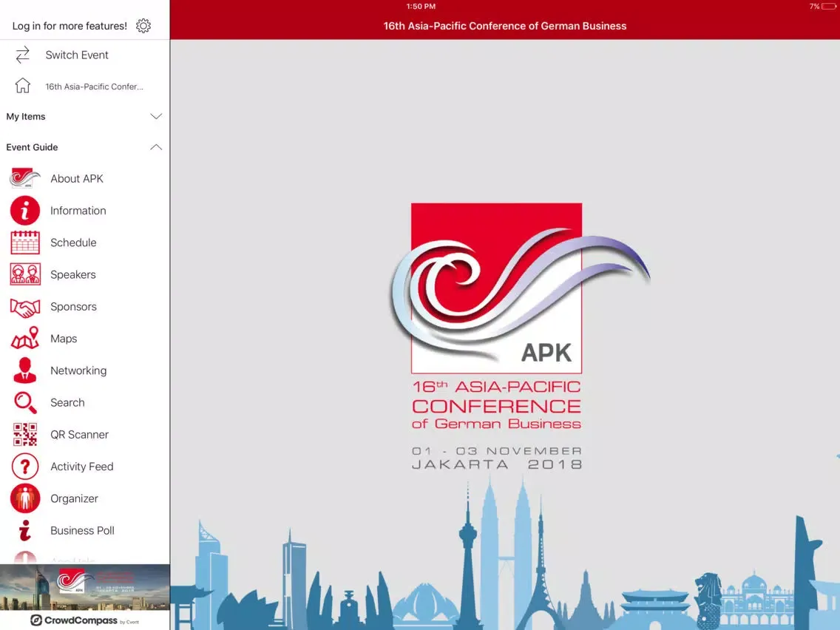Tap the 1:50 PM clock in status bar
The width and height of the screenshot is (840, 630).
[421, 7]
